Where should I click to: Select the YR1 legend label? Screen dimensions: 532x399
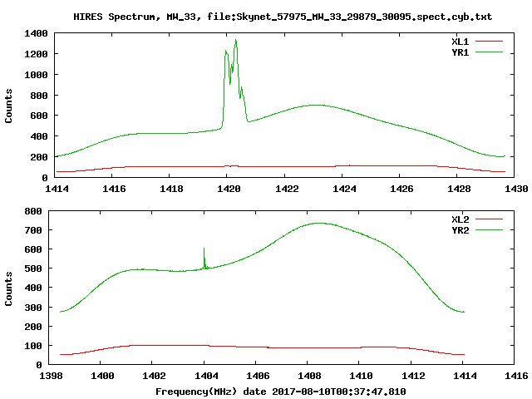(x=460, y=52)
